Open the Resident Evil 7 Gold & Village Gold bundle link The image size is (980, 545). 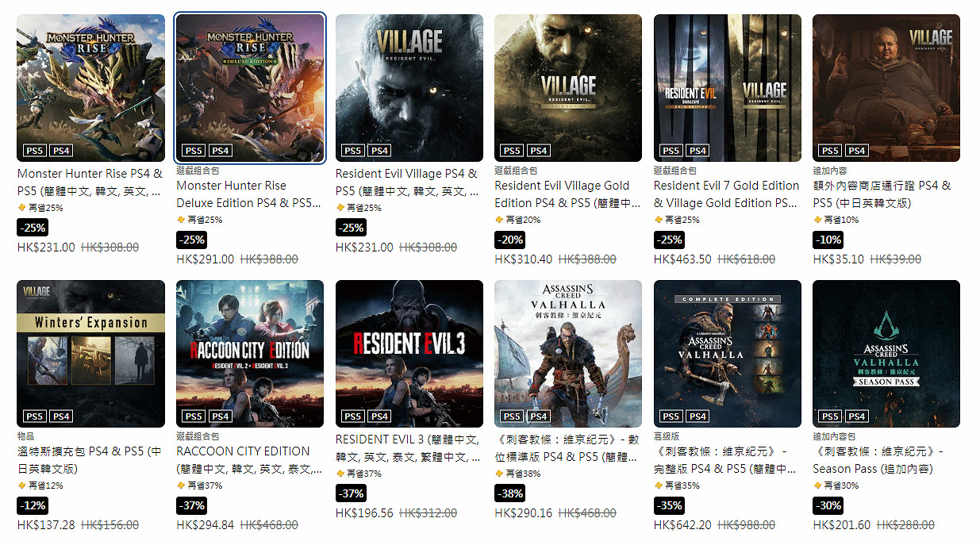coord(727,194)
